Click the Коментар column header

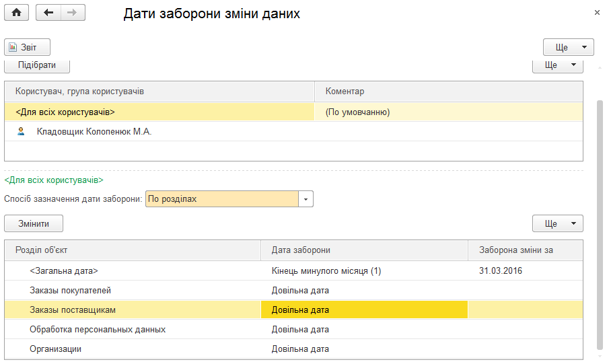[x=449, y=92]
